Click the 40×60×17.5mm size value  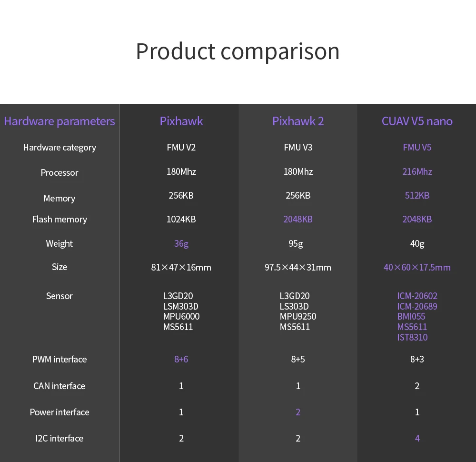tap(417, 267)
